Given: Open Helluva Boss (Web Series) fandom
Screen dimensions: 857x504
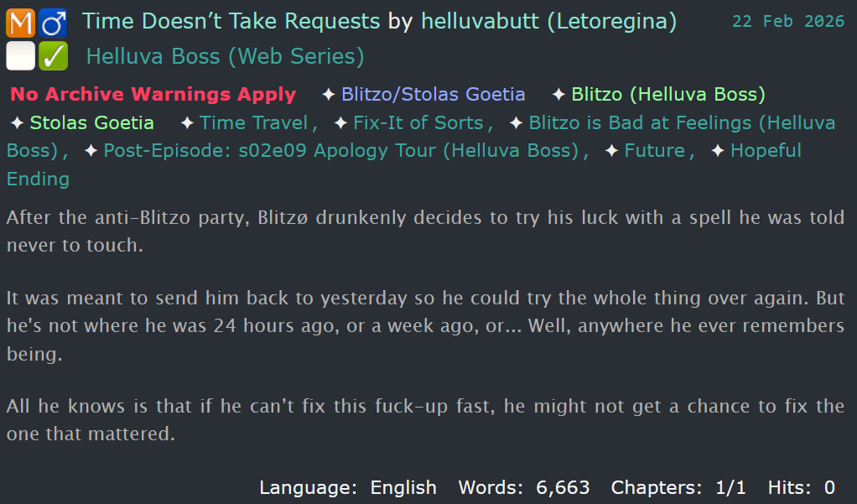Looking at the screenshot, I should click(x=225, y=57).
